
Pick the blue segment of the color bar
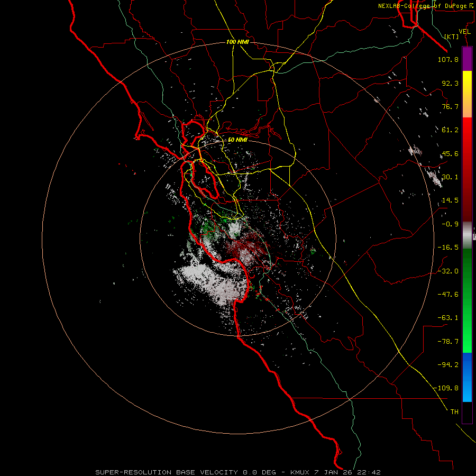coord(467,377)
